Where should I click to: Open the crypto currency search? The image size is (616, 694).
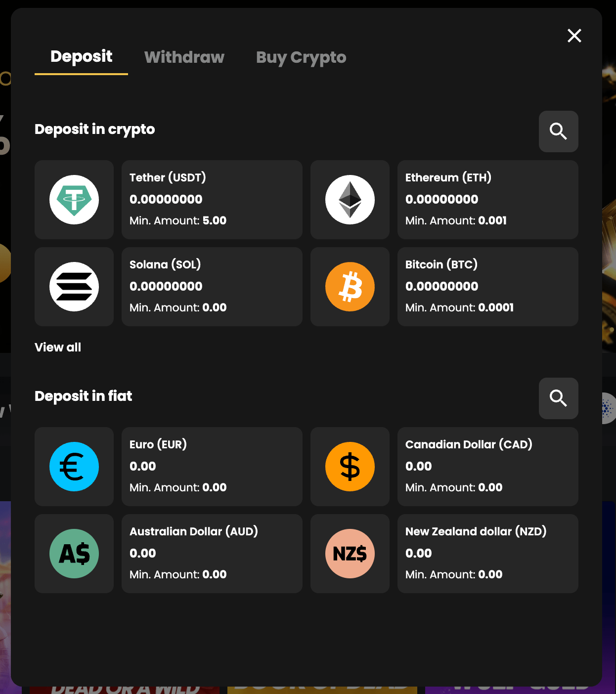pyautogui.click(x=558, y=131)
